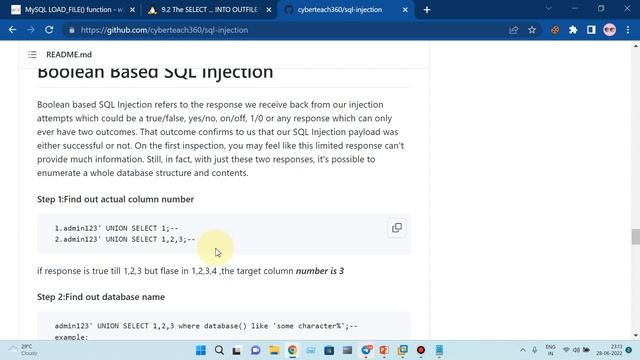The height and width of the screenshot is (360, 640).
Task: Open Google Chrome taskbar icon
Action: click(292, 350)
